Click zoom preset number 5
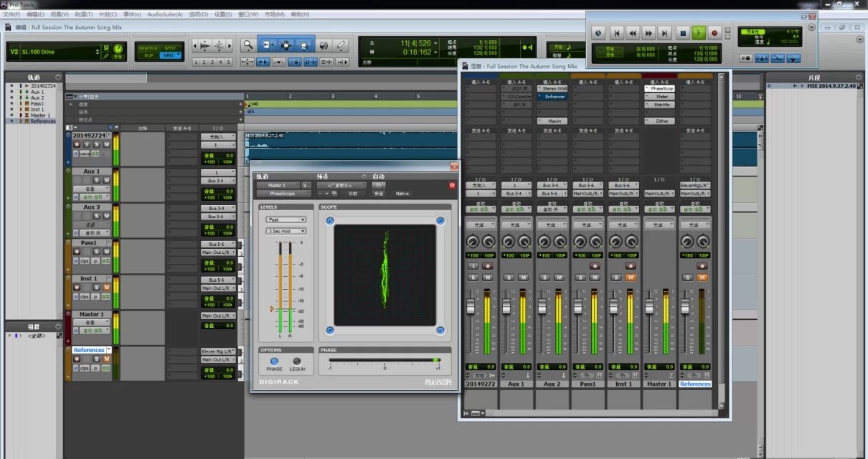Viewport: 868px width, 459px height. (x=227, y=62)
